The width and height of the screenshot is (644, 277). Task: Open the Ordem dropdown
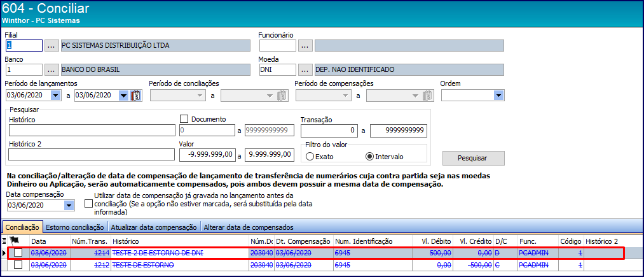pyautogui.click(x=498, y=95)
